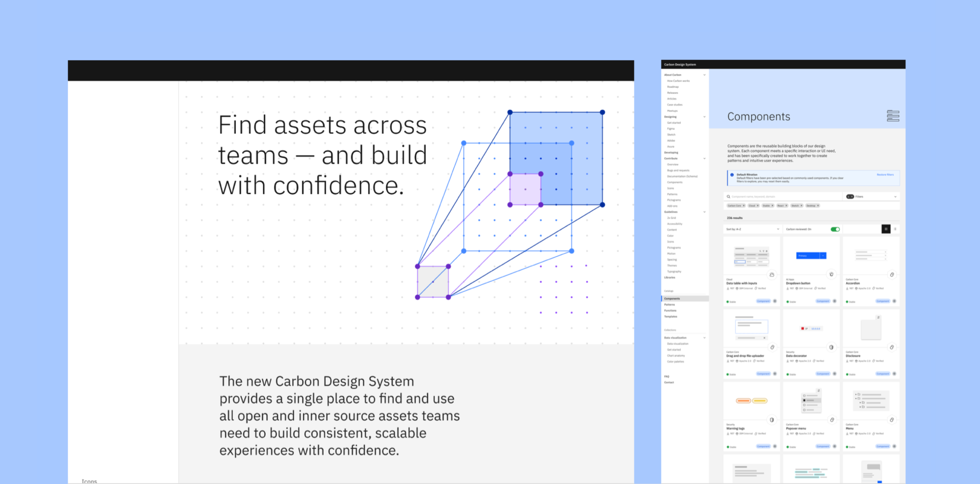This screenshot has width=980, height=484.
Task: Open the Accessibility guideline sidebar link
Action: coord(675,224)
